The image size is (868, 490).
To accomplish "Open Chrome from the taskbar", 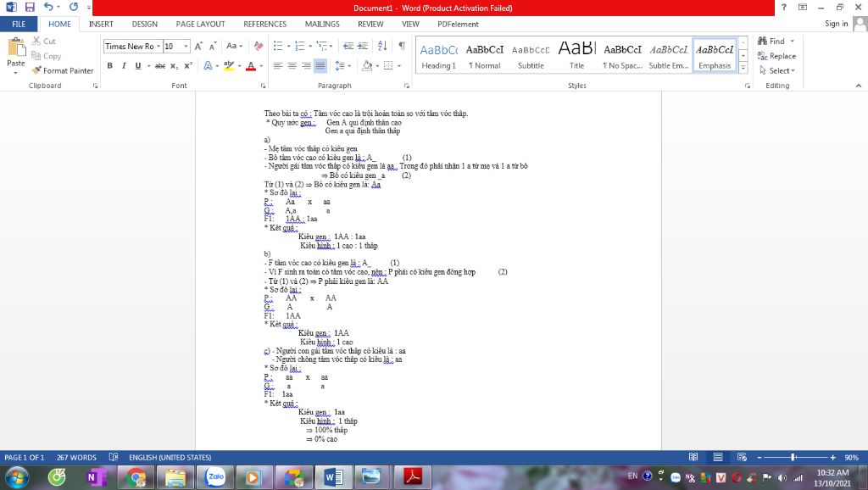I will (x=136, y=477).
